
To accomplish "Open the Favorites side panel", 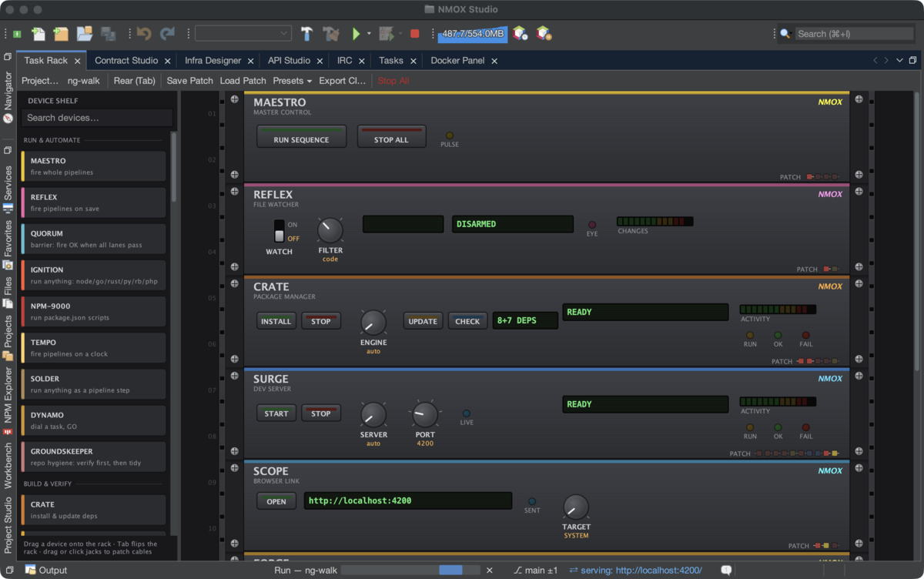I will (8, 244).
